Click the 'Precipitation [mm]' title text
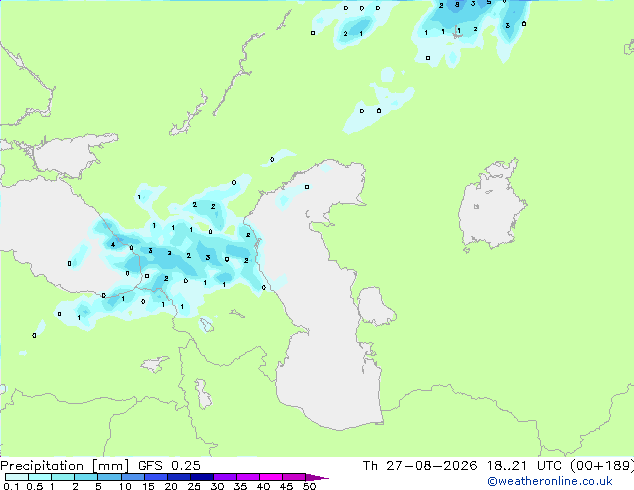Viewport: 634px width, 490px height. (x=64, y=466)
